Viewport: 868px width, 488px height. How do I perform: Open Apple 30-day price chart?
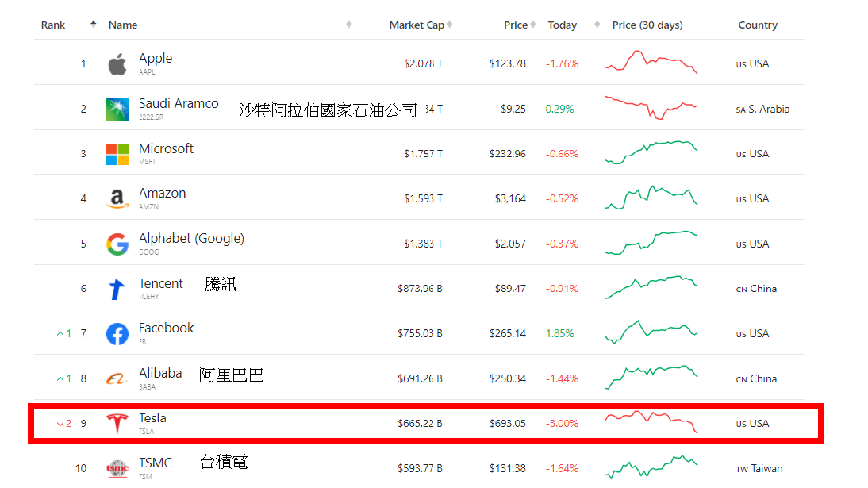pos(651,61)
